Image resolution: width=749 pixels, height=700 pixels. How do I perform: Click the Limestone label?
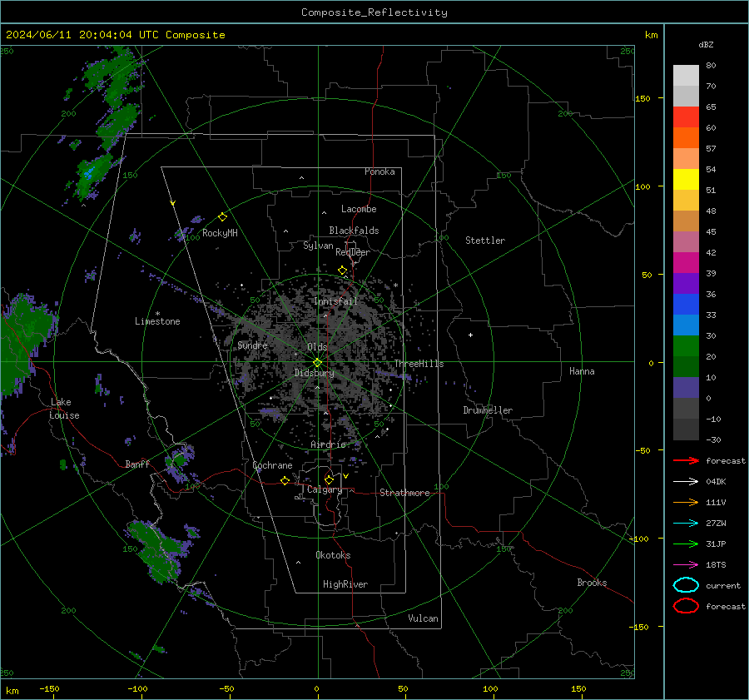point(157,321)
